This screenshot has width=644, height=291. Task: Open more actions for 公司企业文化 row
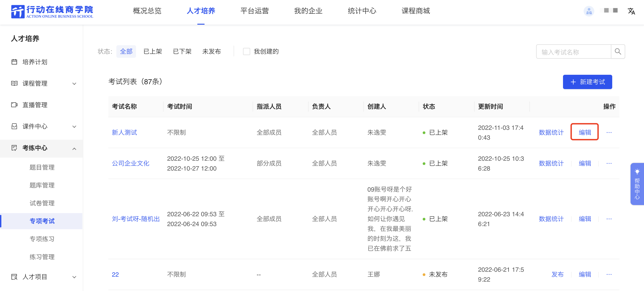(609, 163)
